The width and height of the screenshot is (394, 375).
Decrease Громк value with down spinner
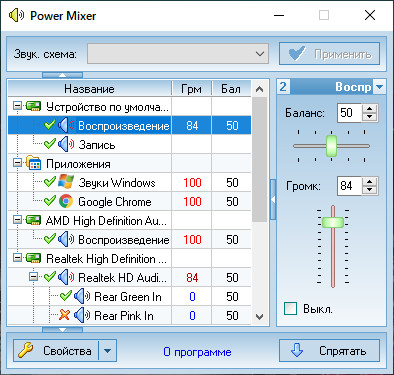[369, 190]
